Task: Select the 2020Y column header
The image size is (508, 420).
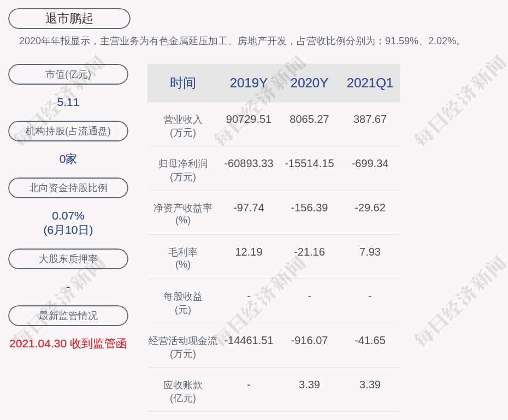Action: click(x=309, y=83)
